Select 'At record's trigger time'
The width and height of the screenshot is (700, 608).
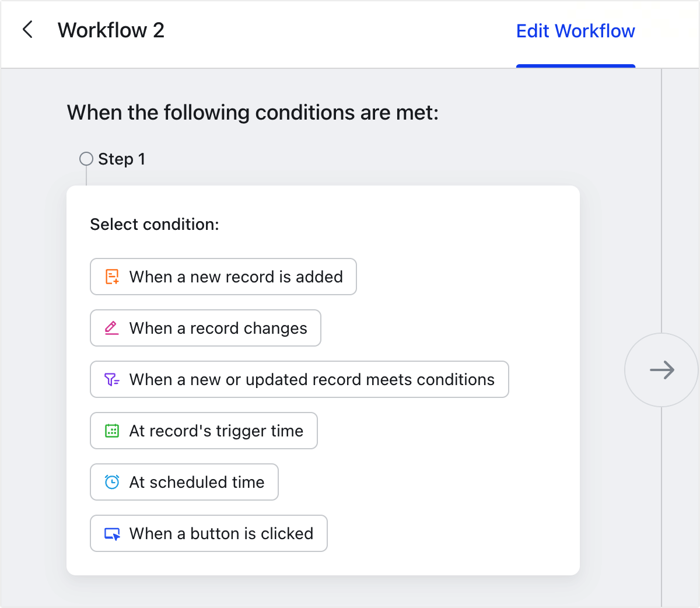point(204,431)
